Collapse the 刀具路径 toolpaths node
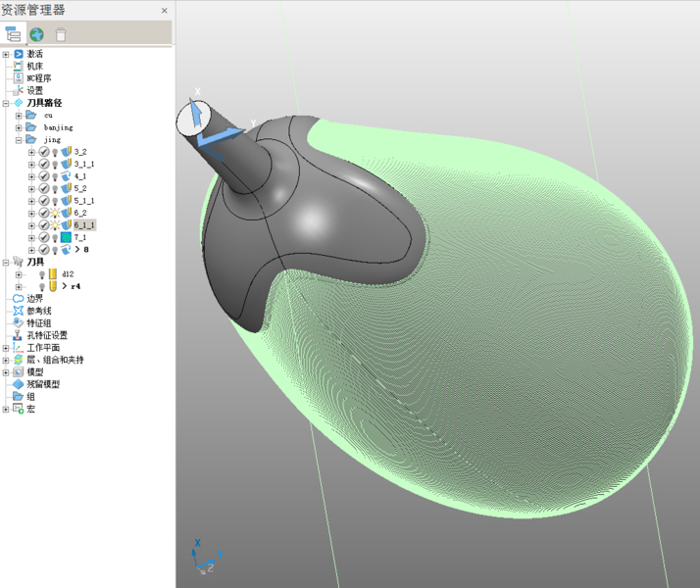The width and height of the screenshot is (700, 588). (6, 103)
